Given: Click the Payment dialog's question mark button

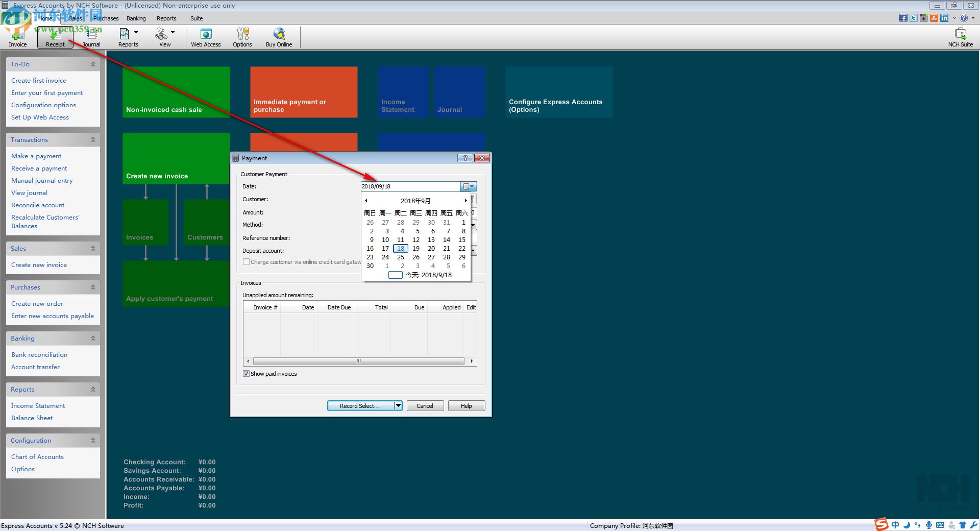Looking at the screenshot, I should click(x=465, y=158).
